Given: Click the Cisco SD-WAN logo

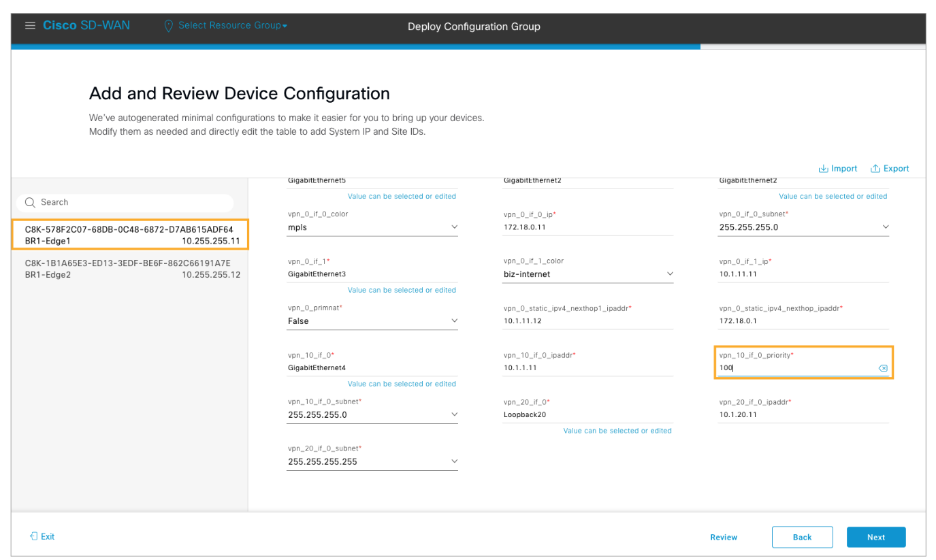Looking at the screenshot, I should tap(86, 26).
